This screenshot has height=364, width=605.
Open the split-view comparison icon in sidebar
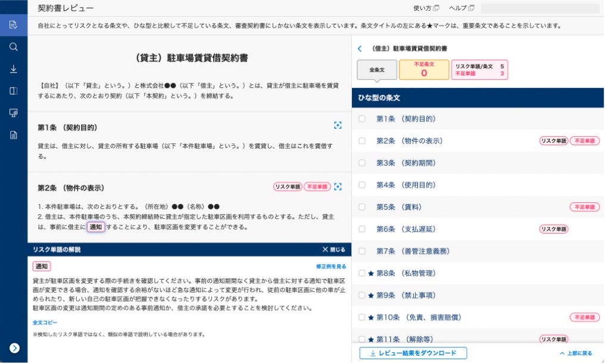coord(14,91)
